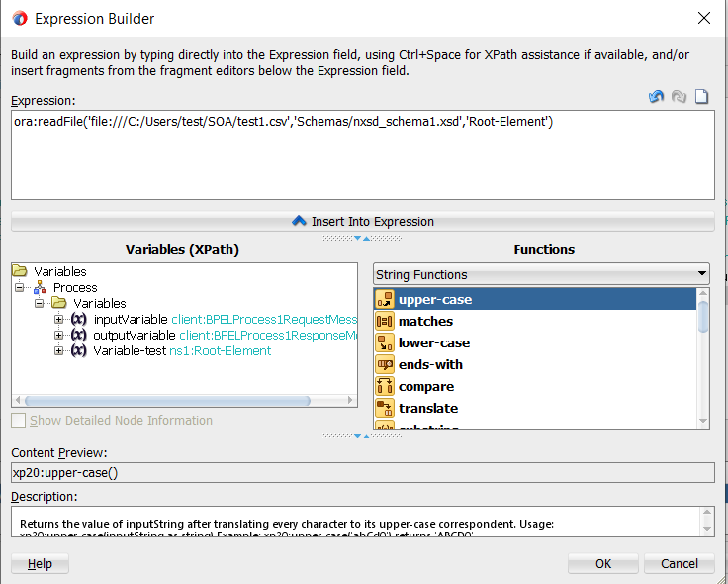The image size is (728, 584).
Task: Expand the inputVariable tree node
Action: (59, 320)
